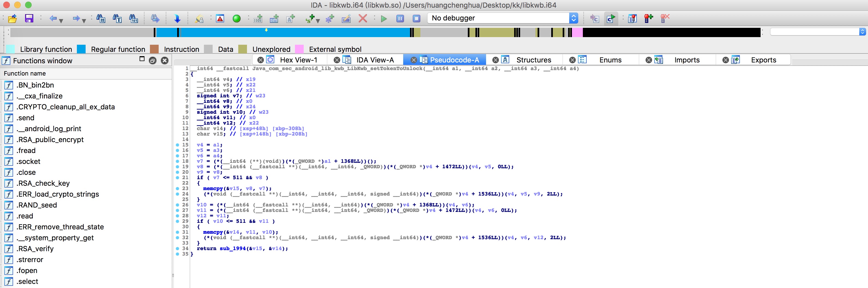Click the green S-plus struct icon
The image size is (868, 288).
[x=310, y=18]
